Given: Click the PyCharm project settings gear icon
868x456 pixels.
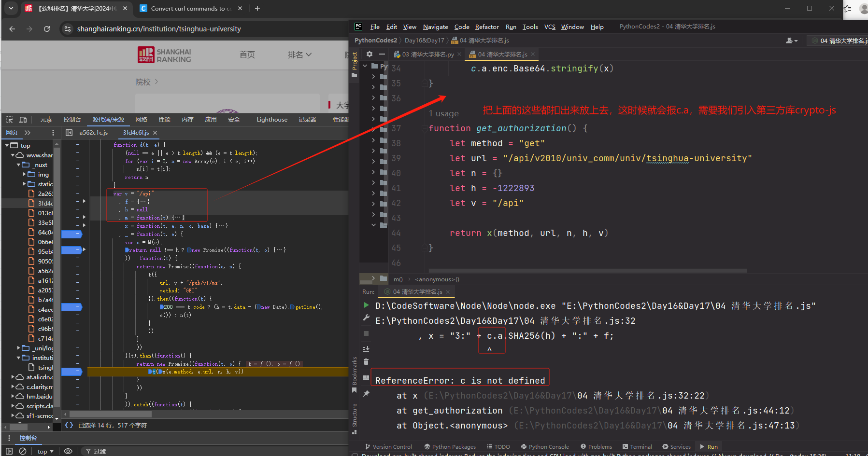Looking at the screenshot, I should coord(370,54).
